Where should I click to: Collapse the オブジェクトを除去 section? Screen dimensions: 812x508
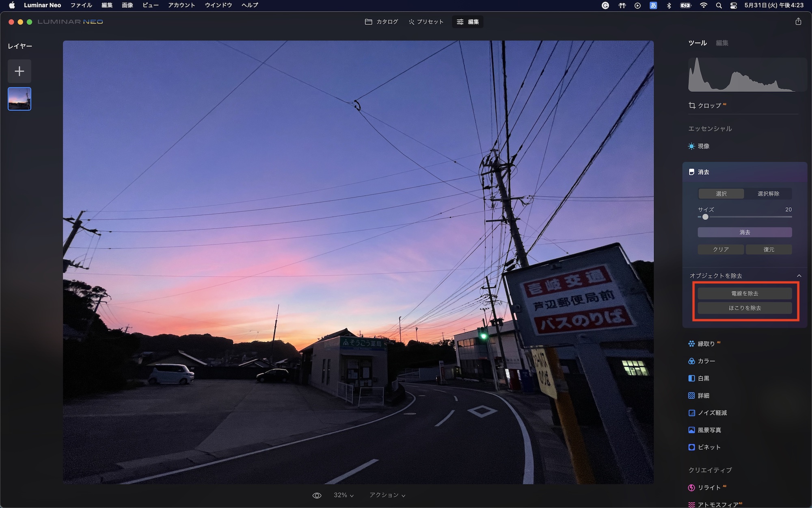[799, 276]
